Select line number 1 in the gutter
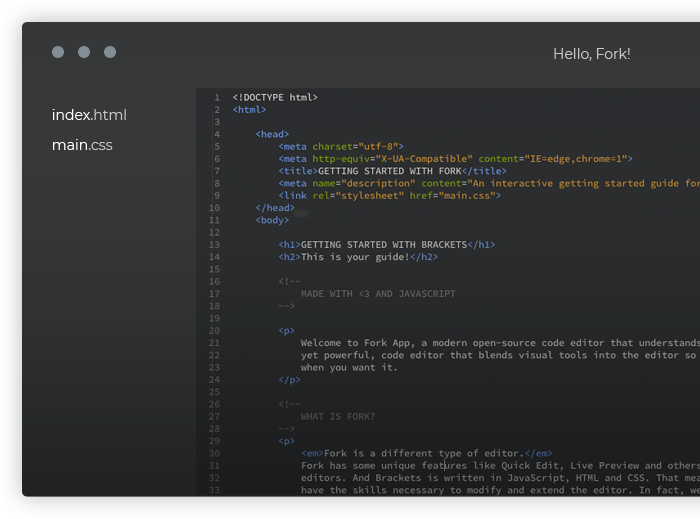 point(217,97)
